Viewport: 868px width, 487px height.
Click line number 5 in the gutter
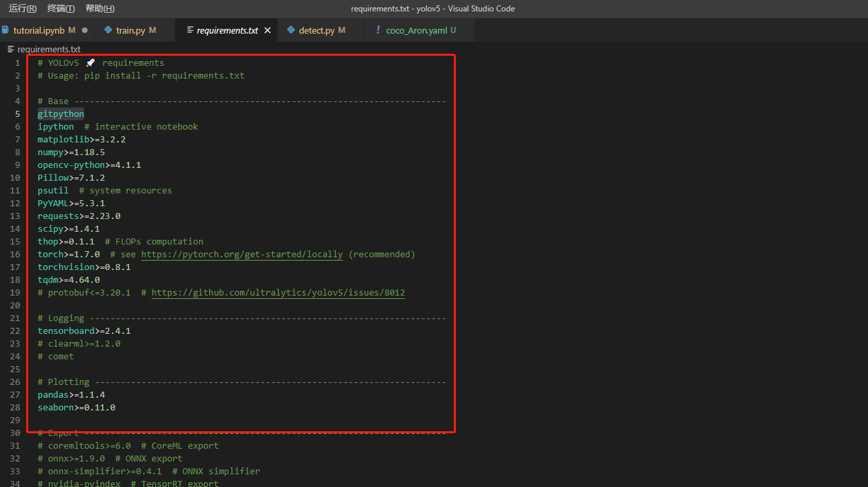click(17, 114)
